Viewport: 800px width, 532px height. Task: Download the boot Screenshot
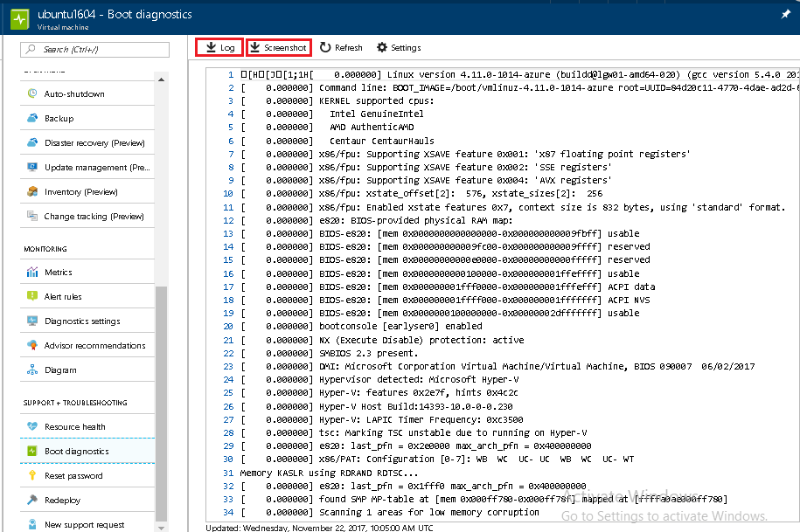[x=279, y=47]
